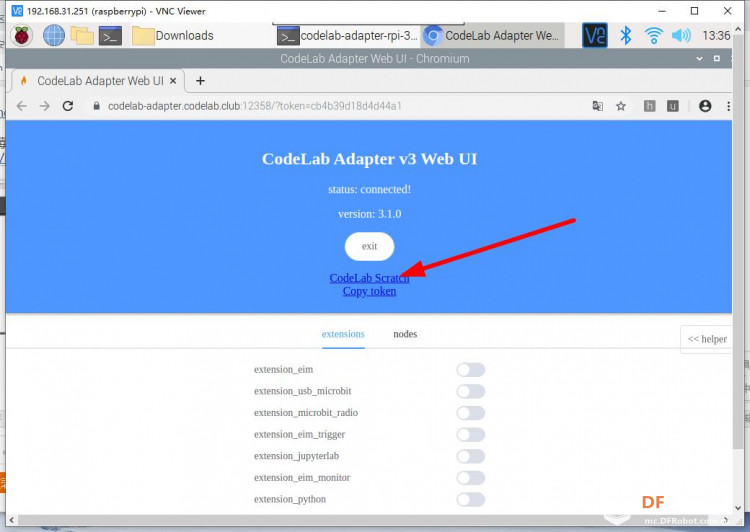The width and height of the screenshot is (750, 532).
Task: Go forward in Chromium
Action: (x=44, y=106)
